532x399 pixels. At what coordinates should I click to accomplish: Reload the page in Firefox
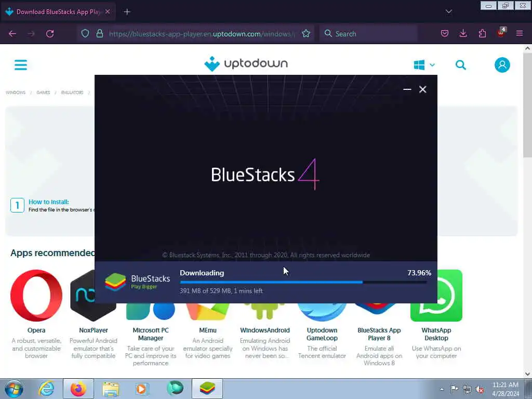50,34
